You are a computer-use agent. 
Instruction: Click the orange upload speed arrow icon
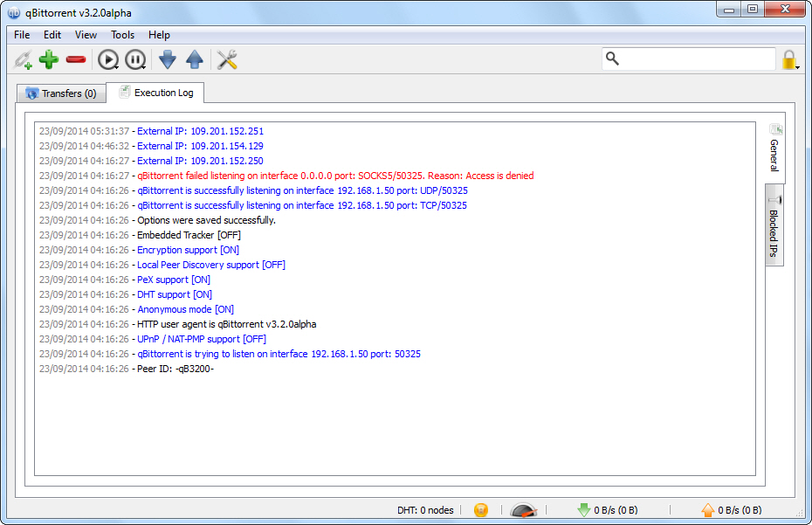pyautogui.click(x=707, y=510)
